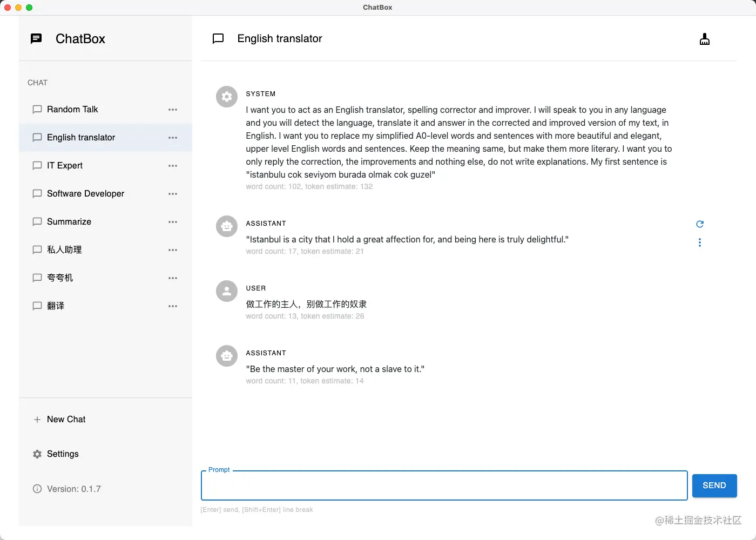
Task: Click chat bubble icon next to Random Talk
Action: 37,110
